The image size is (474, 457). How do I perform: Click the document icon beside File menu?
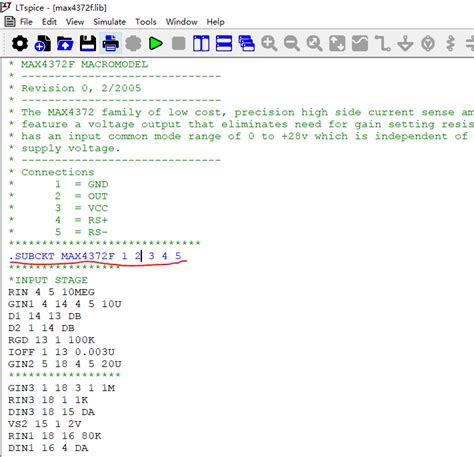click(10, 22)
